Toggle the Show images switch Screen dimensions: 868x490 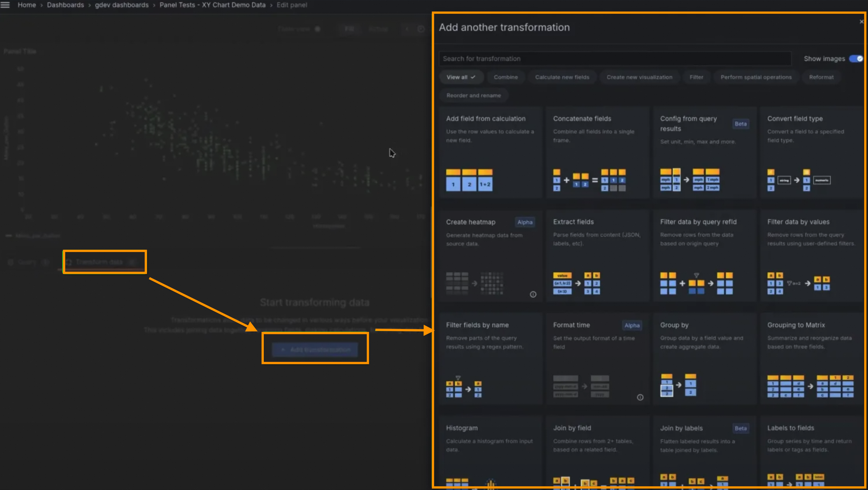point(856,59)
